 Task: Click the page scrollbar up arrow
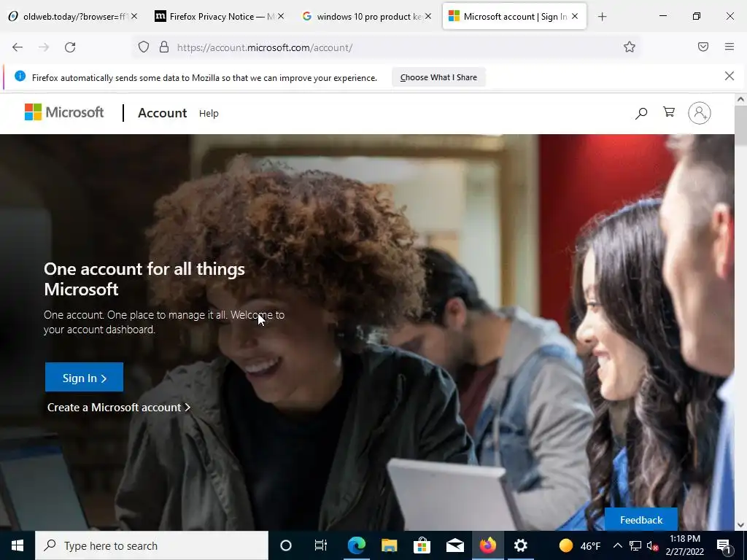click(740, 99)
